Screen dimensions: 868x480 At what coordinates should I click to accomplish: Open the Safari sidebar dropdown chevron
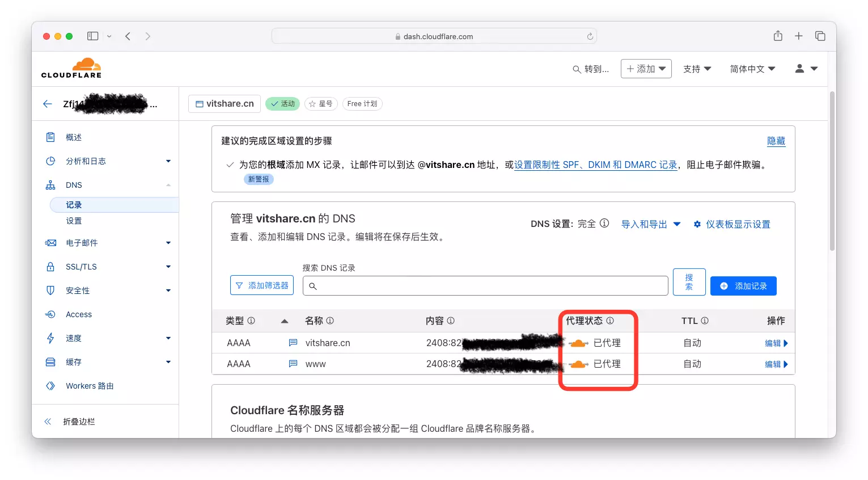(109, 36)
